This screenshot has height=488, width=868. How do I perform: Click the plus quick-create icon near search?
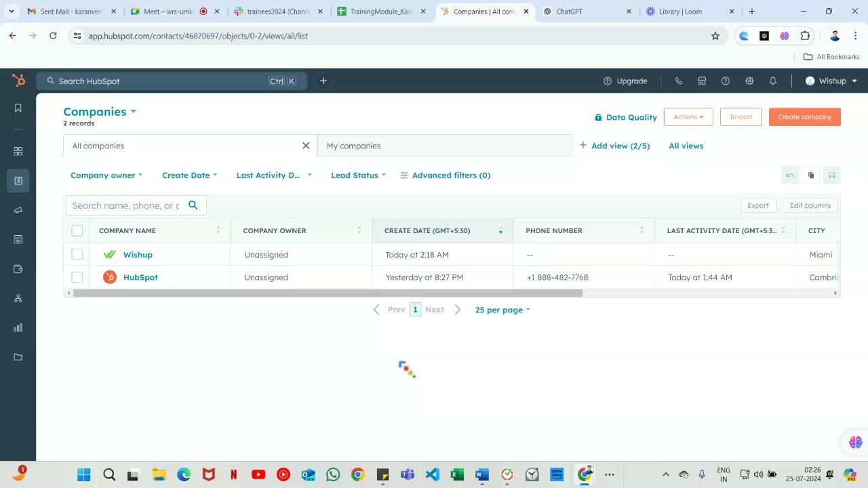tap(323, 81)
